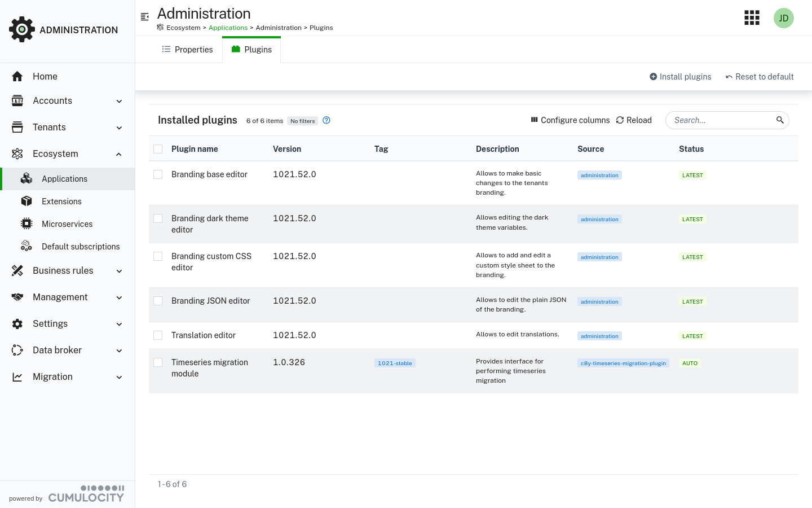Expand the Data broker menu

point(119,351)
